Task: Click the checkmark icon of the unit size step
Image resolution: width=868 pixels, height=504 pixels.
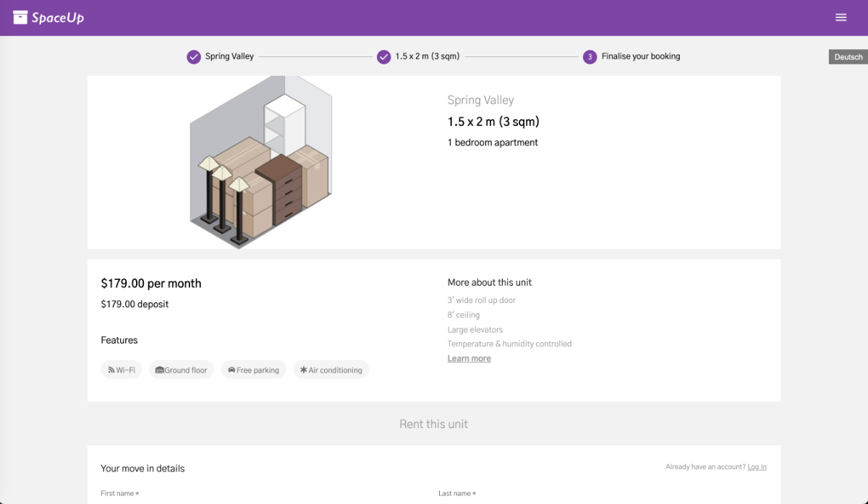Action: pyautogui.click(x=384, y=56)
